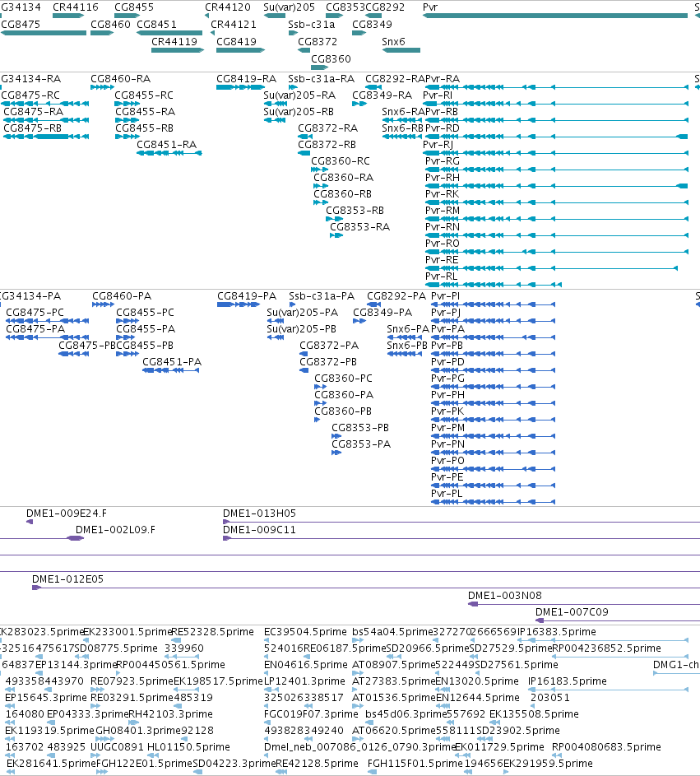Open protein label CG8372-PB

click(328, 362)
